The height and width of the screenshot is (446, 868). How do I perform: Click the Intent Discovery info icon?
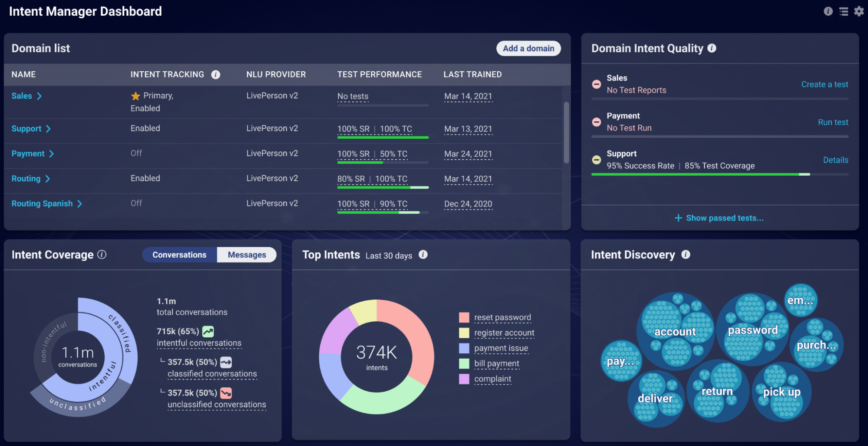[686, 255]
